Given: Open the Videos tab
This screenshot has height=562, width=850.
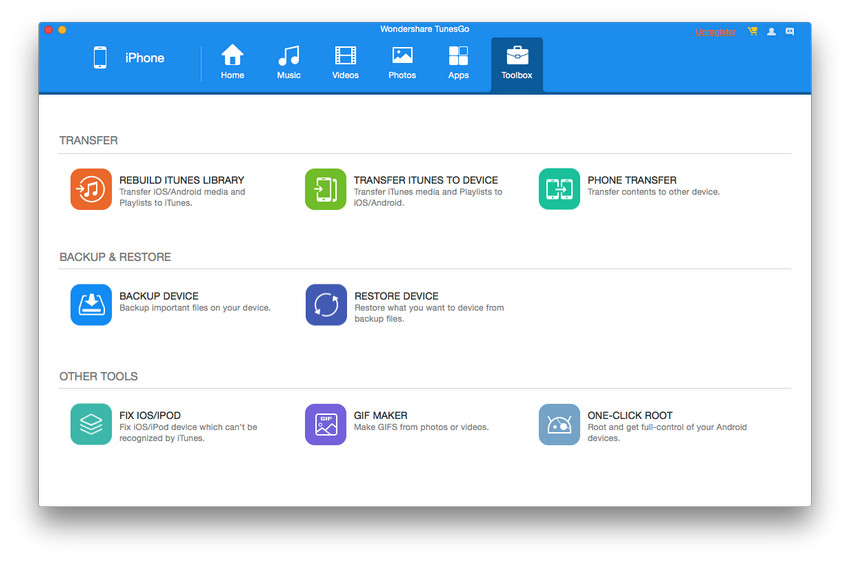Looking at the screenshot, I should [345, 62].
